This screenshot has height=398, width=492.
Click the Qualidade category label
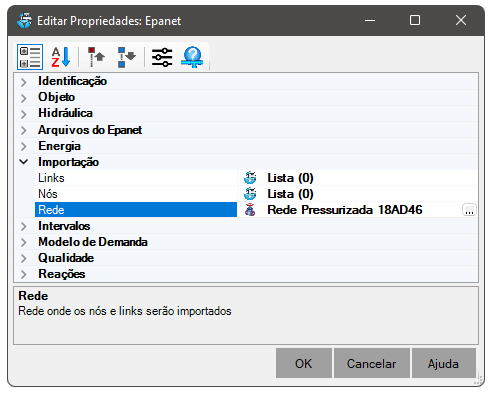coord(66,258)
